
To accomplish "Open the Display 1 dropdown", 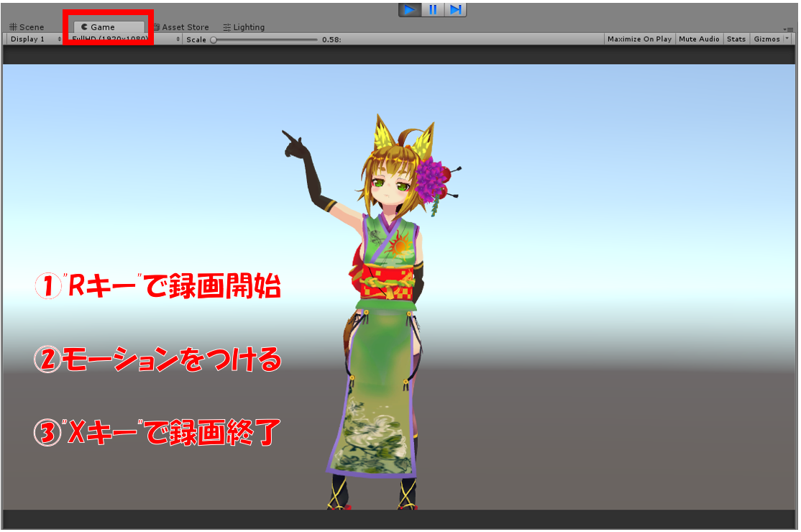I will (x=36, y=39).
